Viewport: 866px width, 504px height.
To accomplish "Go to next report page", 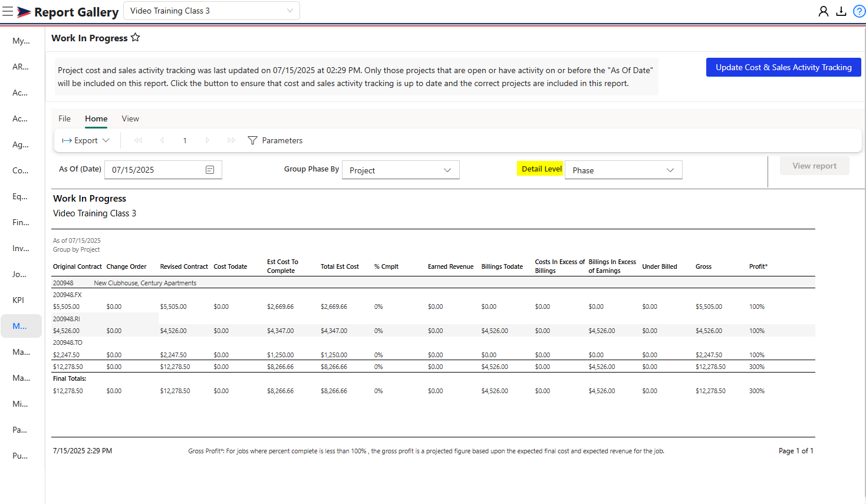I will coord(208,140).
